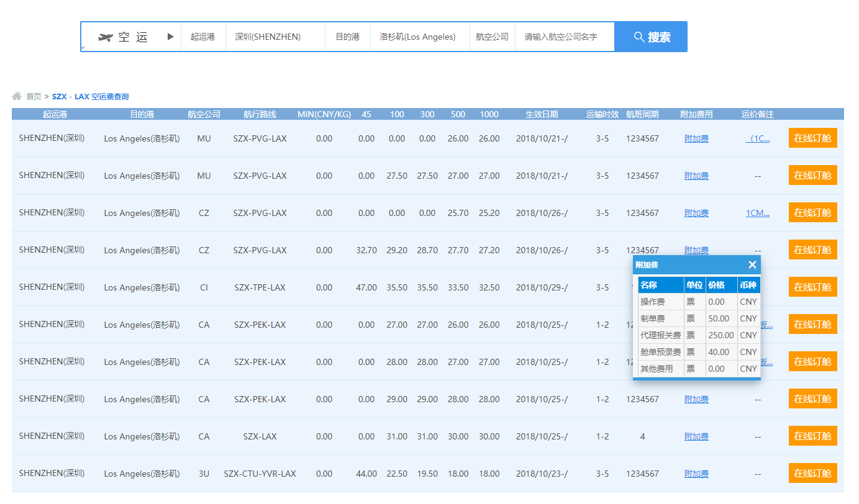Click the home icon in the breadcrumb

point(17,96)
